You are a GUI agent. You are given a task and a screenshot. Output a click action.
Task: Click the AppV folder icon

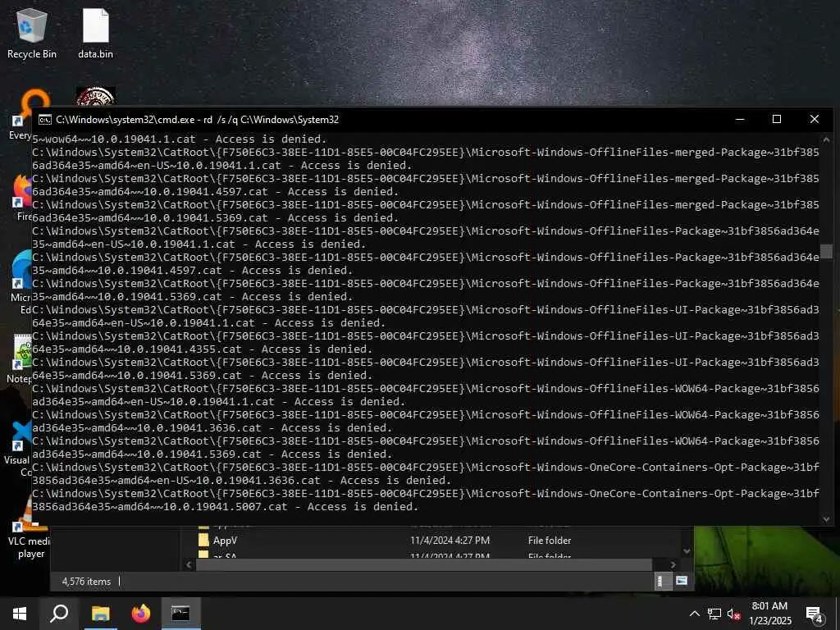coord(203,540)
